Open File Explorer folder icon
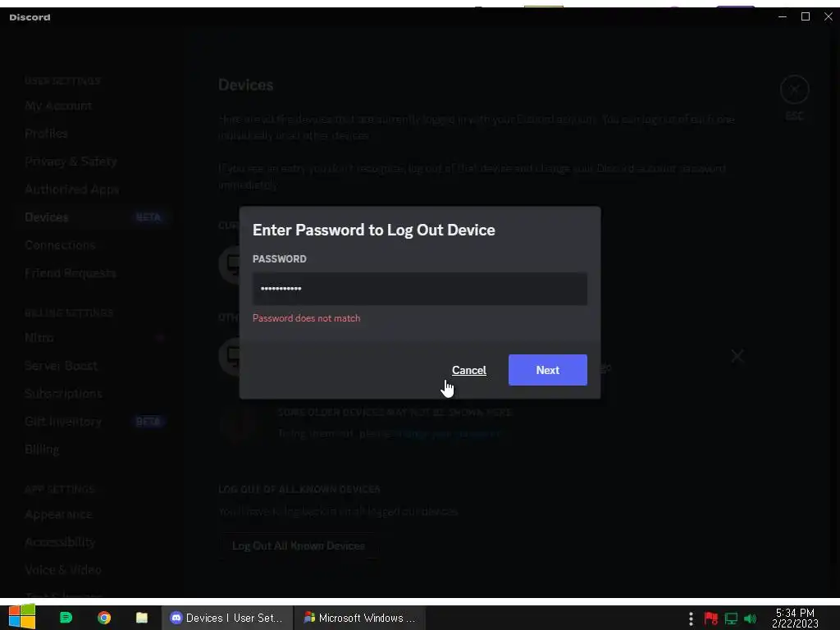This screenshot has width=840, height=630. (x=141, y=618)
